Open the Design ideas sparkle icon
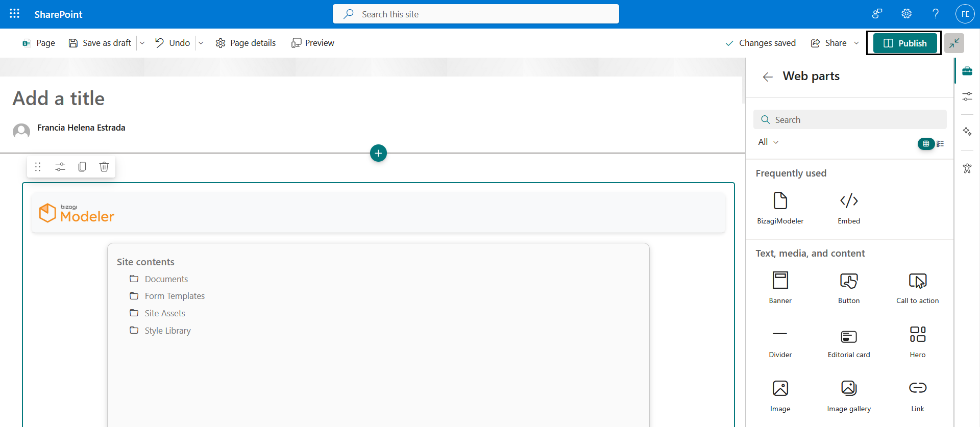The image size is (980, 427). coord(967,132)
